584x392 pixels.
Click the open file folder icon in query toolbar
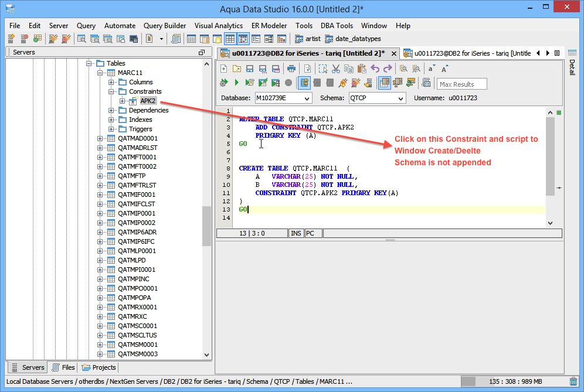pyautogui.click(x=236, y=69)
